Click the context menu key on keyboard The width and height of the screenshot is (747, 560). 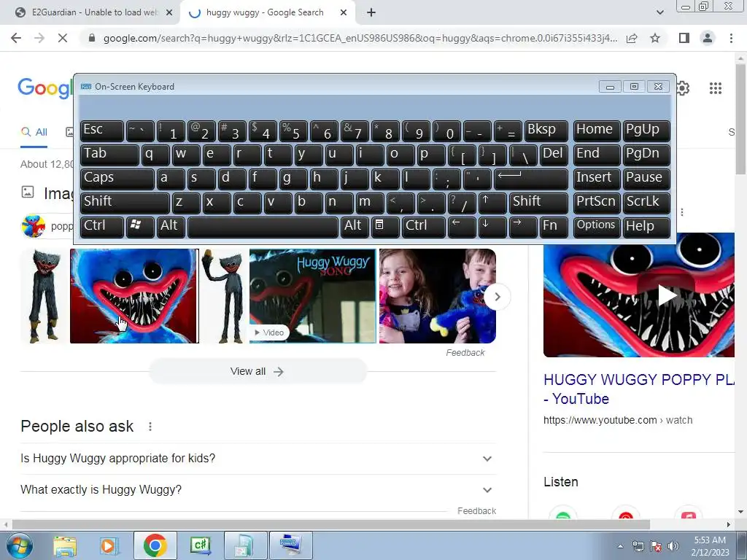(x=385, y=227)
